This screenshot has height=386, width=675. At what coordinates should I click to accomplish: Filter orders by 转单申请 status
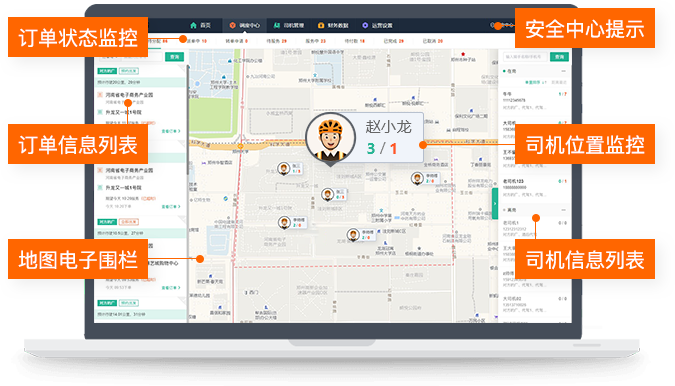click(237, 41)
